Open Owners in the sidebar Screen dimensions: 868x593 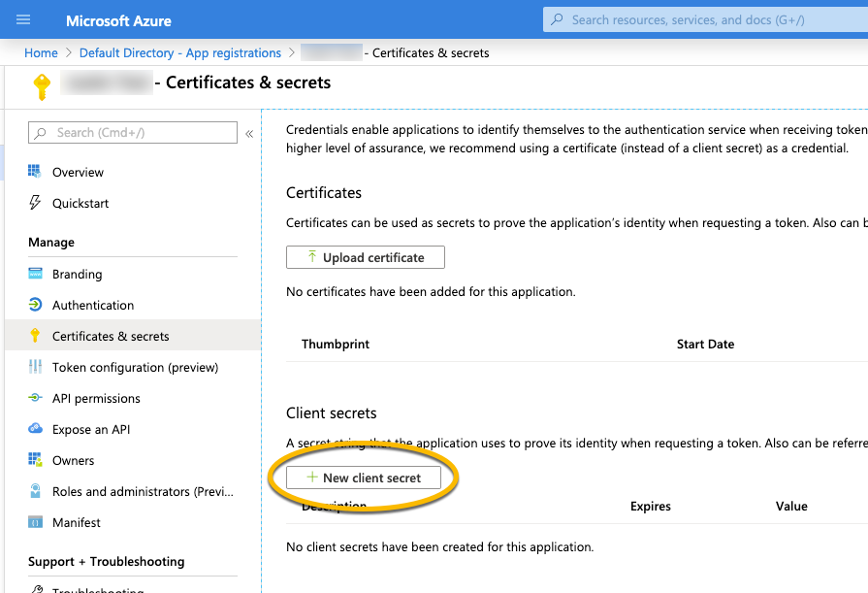(73, 461)
